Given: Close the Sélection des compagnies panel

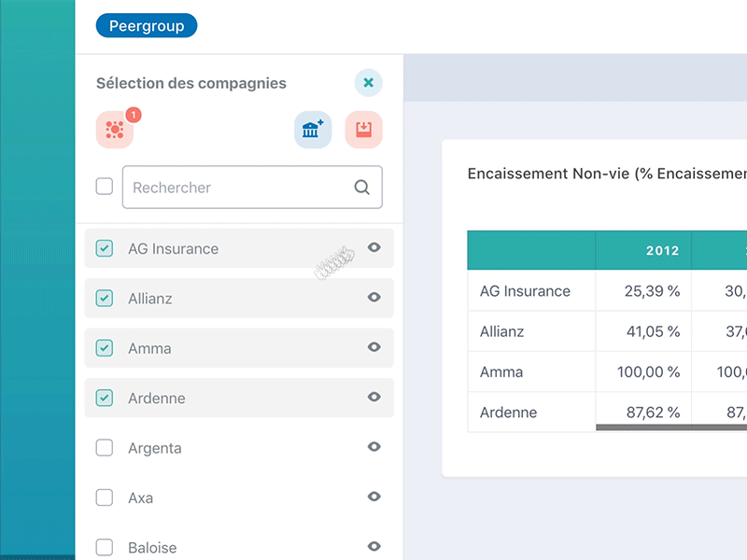Looking at the screenshot, I should click(368, 83).
